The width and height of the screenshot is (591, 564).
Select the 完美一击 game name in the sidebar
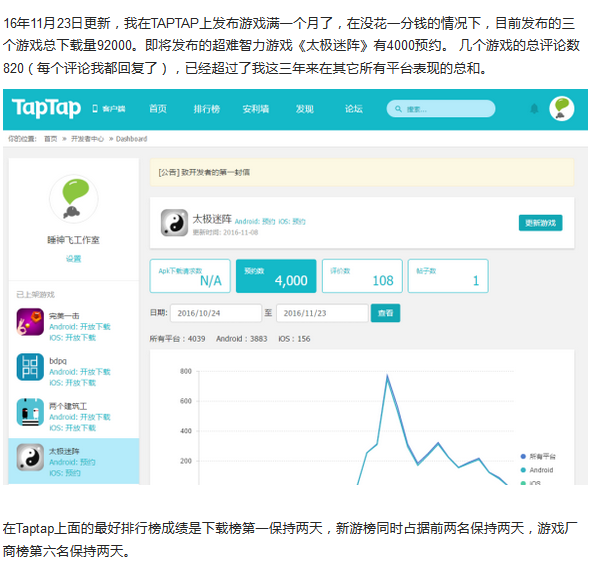click(x=64, y=316)
